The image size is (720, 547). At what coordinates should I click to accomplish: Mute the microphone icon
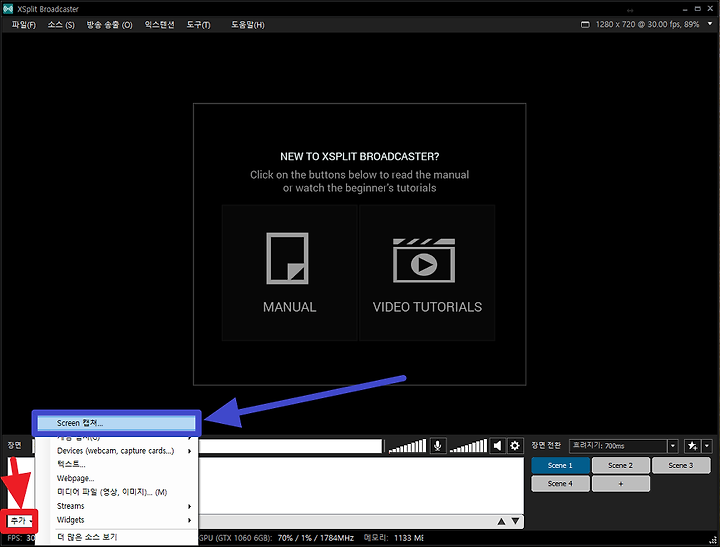click(x=438, y=445)
